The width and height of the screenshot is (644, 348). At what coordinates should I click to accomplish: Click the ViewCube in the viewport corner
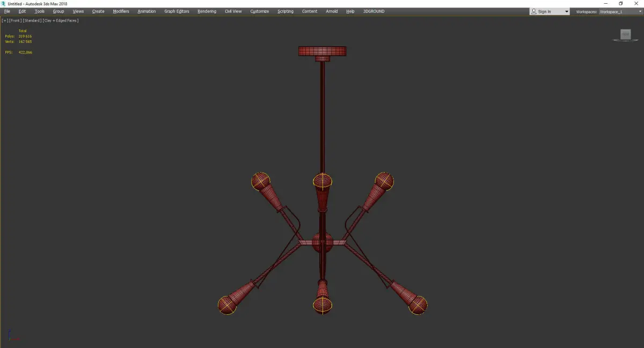[625, 35]
